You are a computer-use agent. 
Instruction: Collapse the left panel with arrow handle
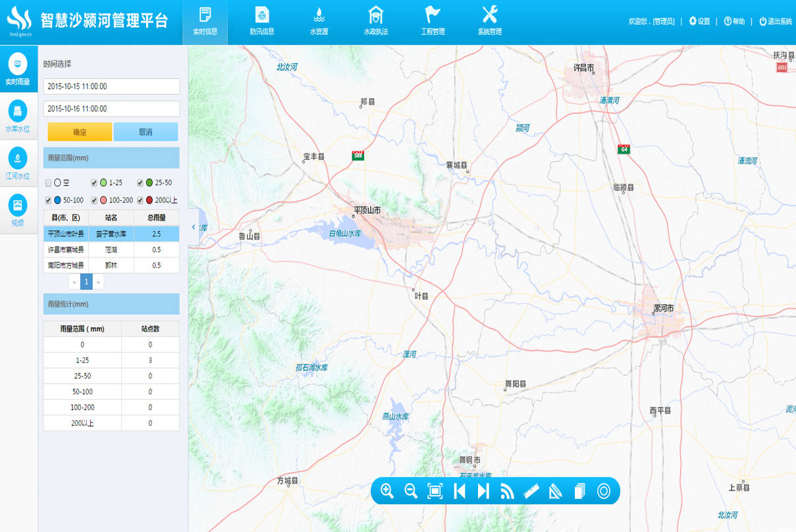(x=194, y=227)
